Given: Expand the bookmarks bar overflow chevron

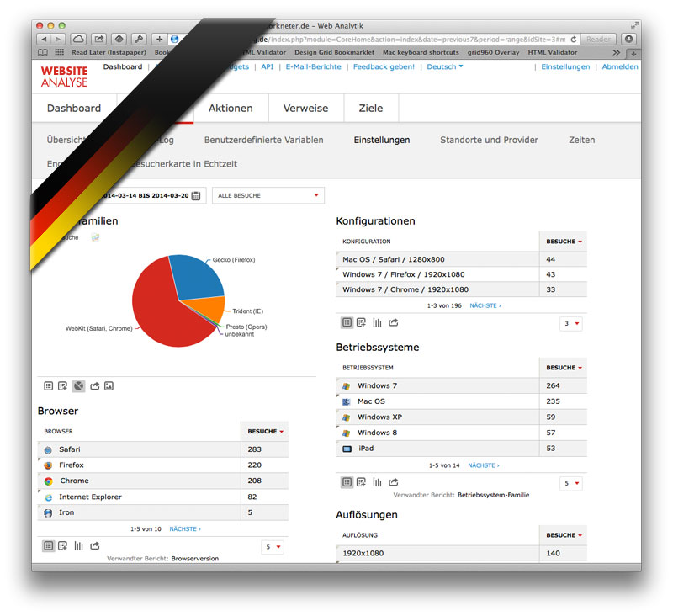Looking at the screenshot, I should tap(617, 52).
